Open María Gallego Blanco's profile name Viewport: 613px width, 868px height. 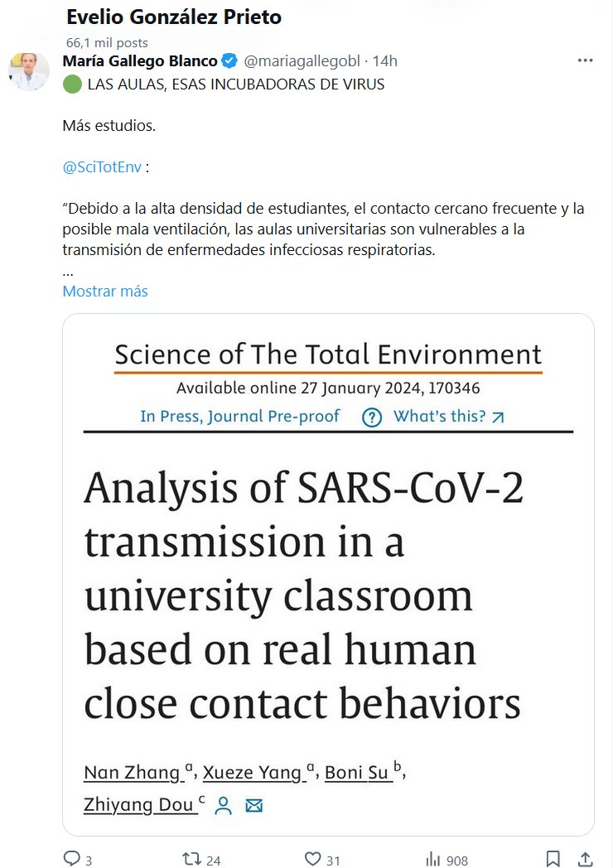(x=140, y=61)
